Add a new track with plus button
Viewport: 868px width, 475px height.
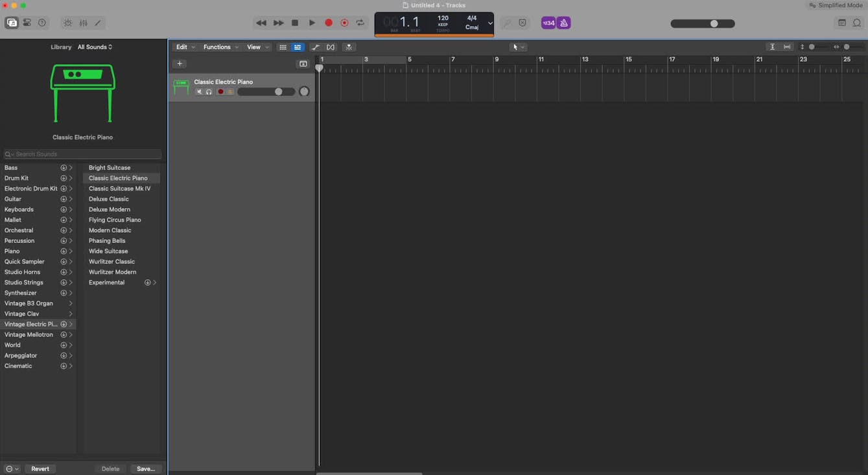(x=180, y=64)
